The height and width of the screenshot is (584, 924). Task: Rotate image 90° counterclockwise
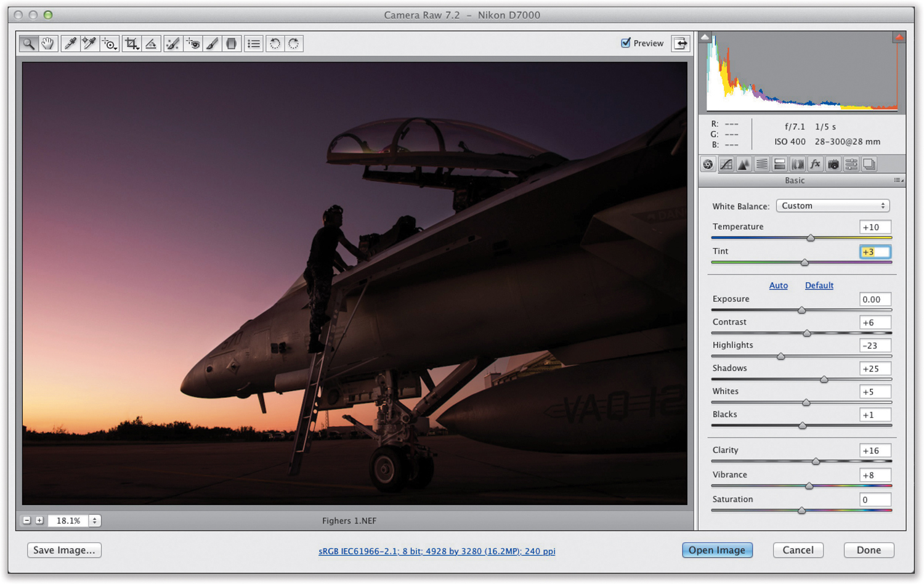point(275,44)
